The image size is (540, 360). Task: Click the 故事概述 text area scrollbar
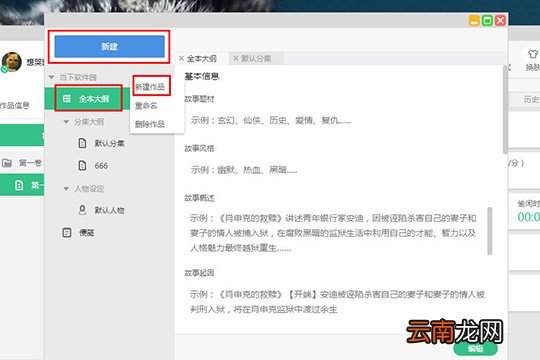pyautogui.click(x=490, y=231)
